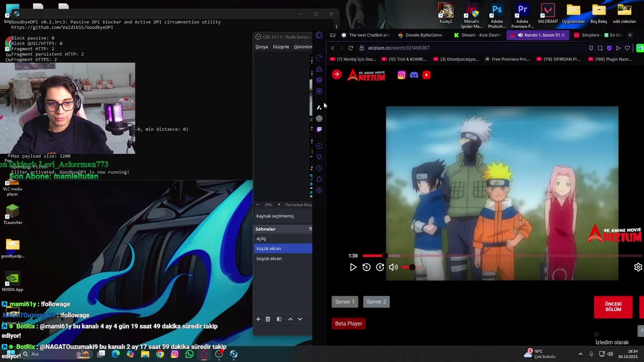
Task: Go to ÖNCEKİ BÖLÜM episode
Action: tap(613, 307)
